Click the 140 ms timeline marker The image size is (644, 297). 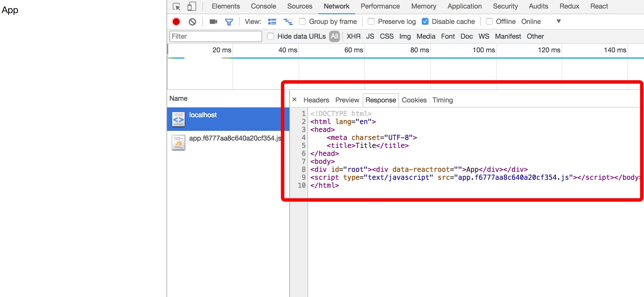tap(615, 50)
